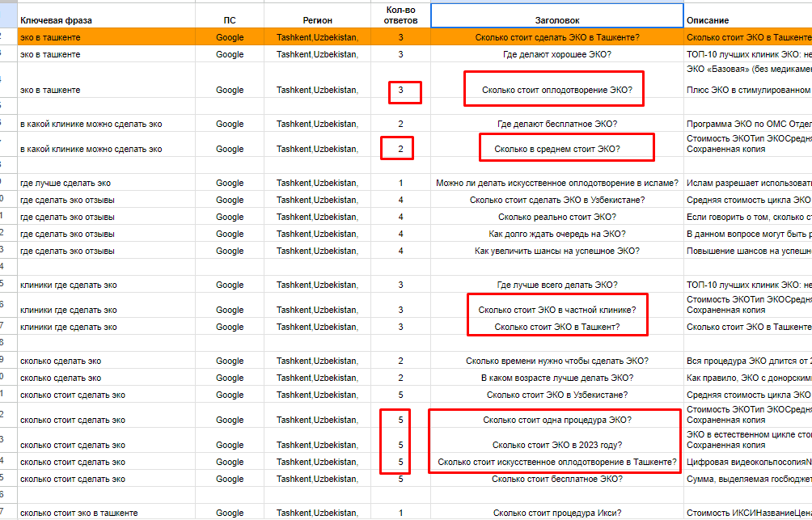
Task: Select cell 'Где делают бесплатное ЭКО?'
Action: (x=557, y=123)
